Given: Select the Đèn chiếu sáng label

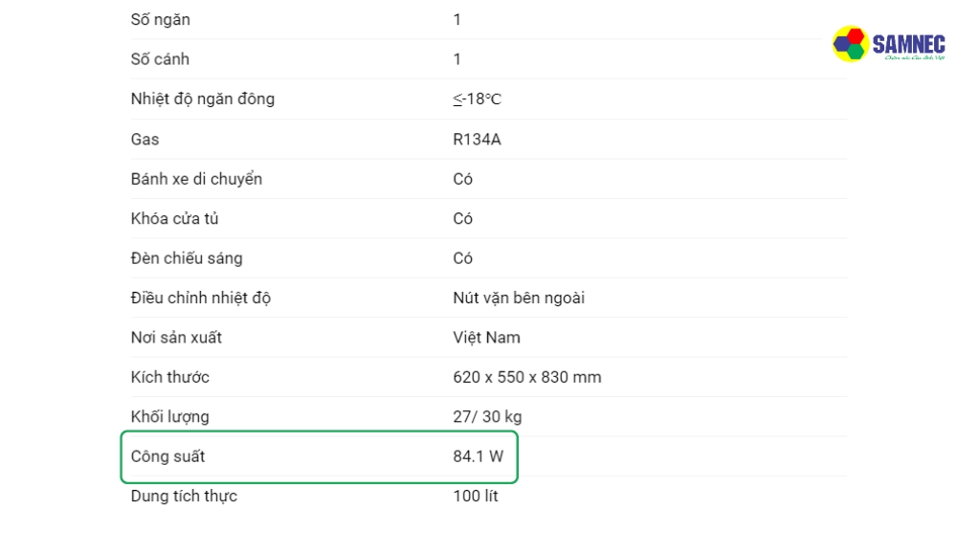Looking at the screenshot, I should (187, 258).
